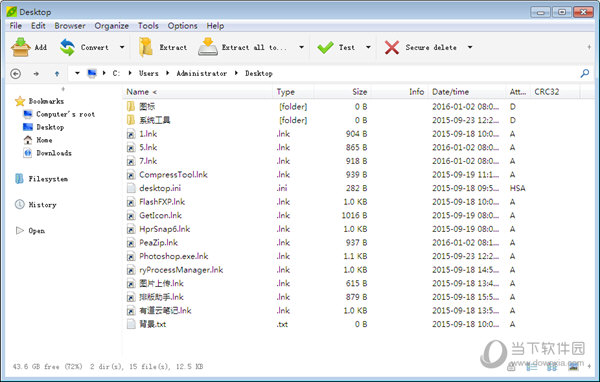
Task: Click the search magnifier in address bar
Action: 585,73
